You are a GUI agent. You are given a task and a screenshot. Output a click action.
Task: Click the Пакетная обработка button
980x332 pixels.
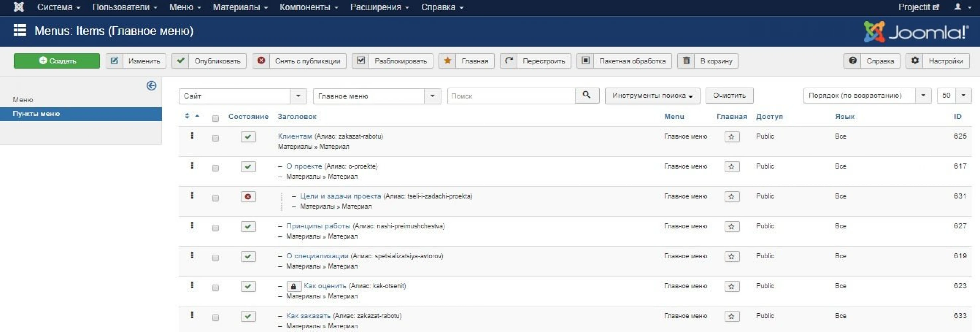point(624,61)
